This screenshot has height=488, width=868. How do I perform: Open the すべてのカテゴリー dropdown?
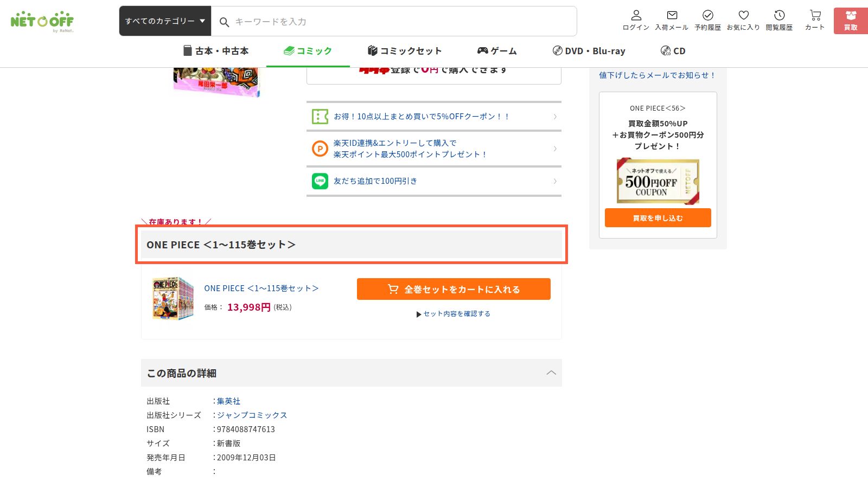165,21
